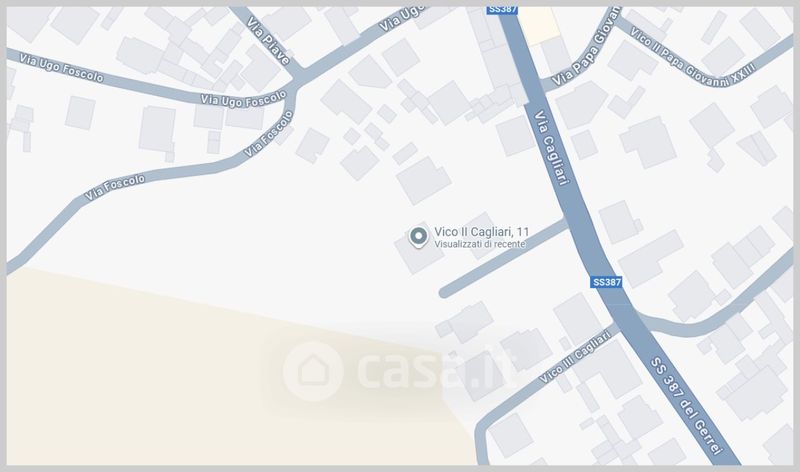Click the diagonal Via Foscolo label near junction
Viewport: 800px width, 472px height.
pos(269,134)
